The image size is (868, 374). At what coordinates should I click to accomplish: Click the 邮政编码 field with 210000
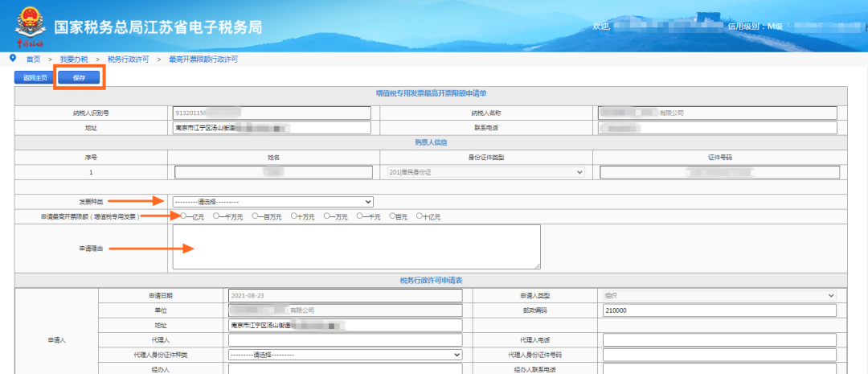(719, 310)
